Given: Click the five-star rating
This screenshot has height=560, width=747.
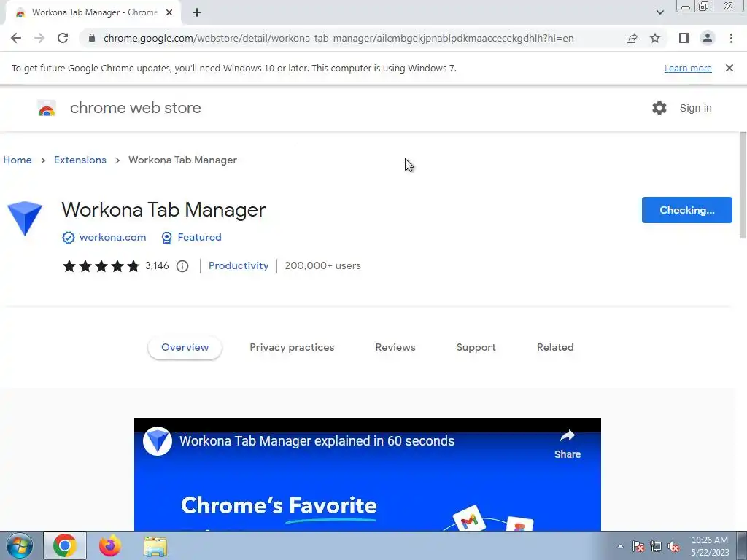Looking at the screenshot, I should click(101, 265).
